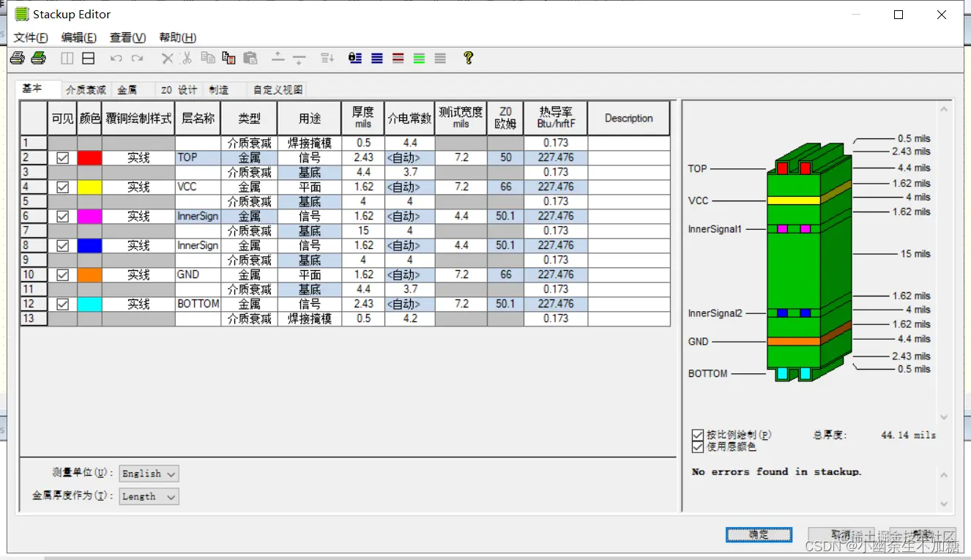This screenshot has width=971, height=560.
Task: Click the green lines toolbar icon
Action: click(x=419, y=58)
